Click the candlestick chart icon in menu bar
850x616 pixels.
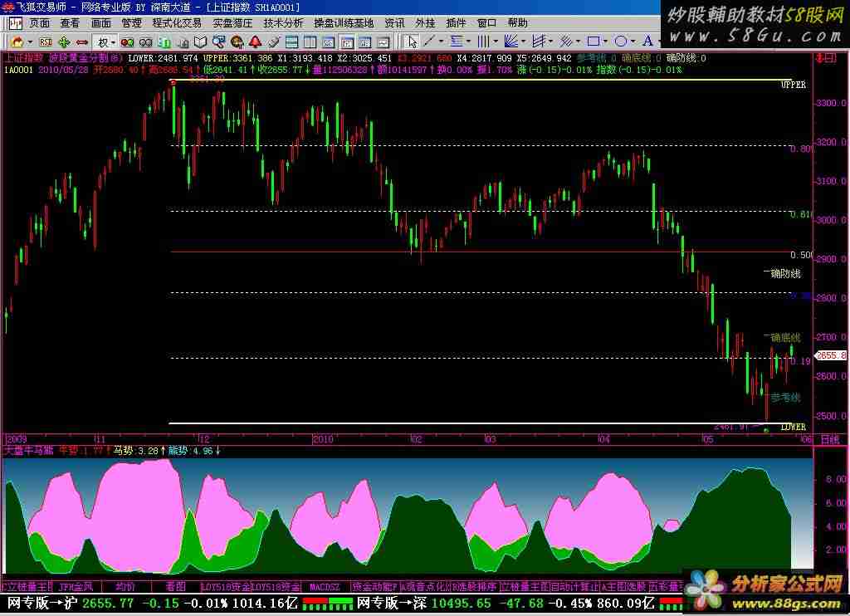point(15,22)
